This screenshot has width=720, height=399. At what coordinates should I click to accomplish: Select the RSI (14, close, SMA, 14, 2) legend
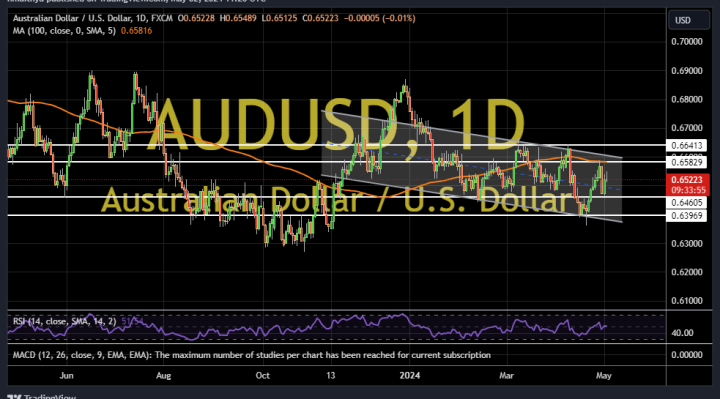click(x=65, y=321)
